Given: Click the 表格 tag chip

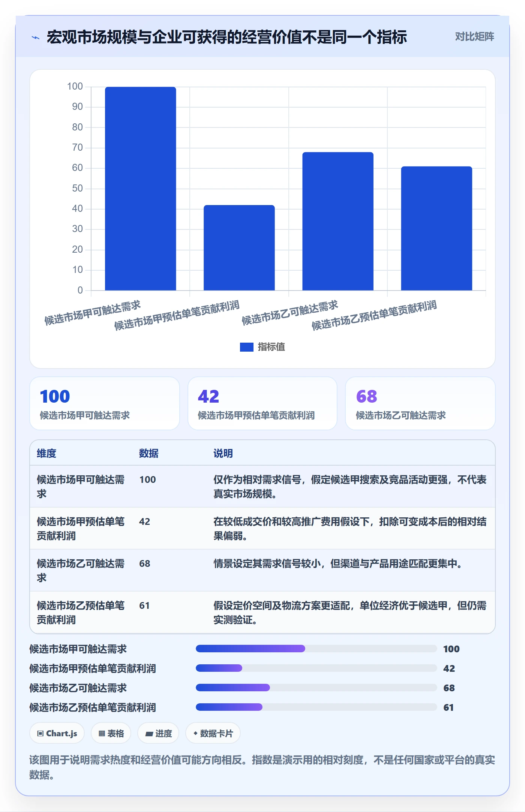Looking at the screenshot, I should tap(111, 733).
